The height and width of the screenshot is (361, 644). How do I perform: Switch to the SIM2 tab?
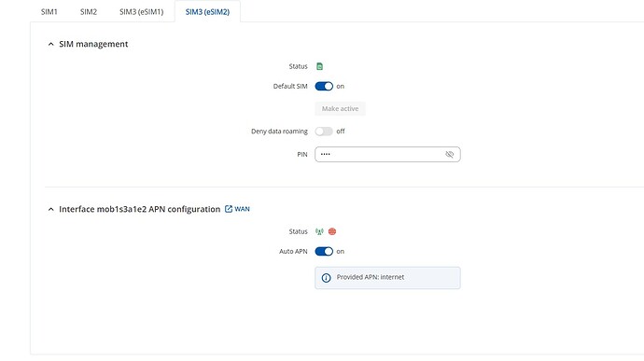(x=89, y=12)
